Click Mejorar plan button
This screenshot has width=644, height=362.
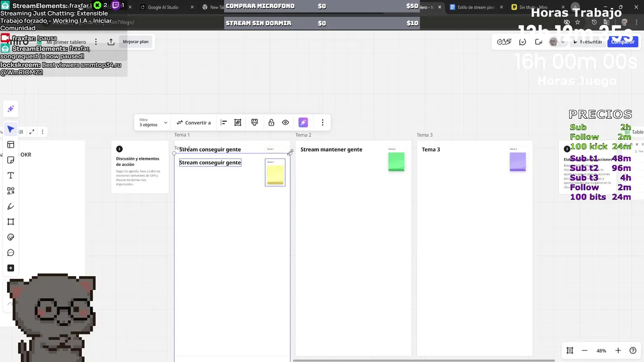tap(135, 42)
